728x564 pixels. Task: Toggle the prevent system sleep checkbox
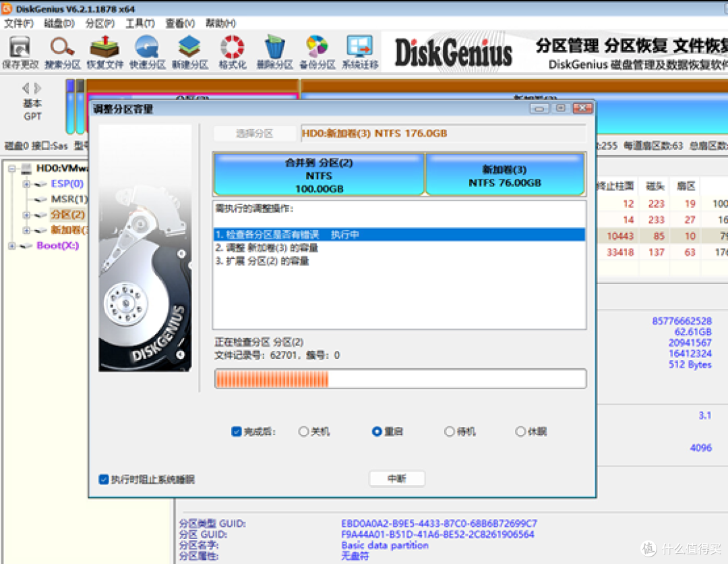104,479
